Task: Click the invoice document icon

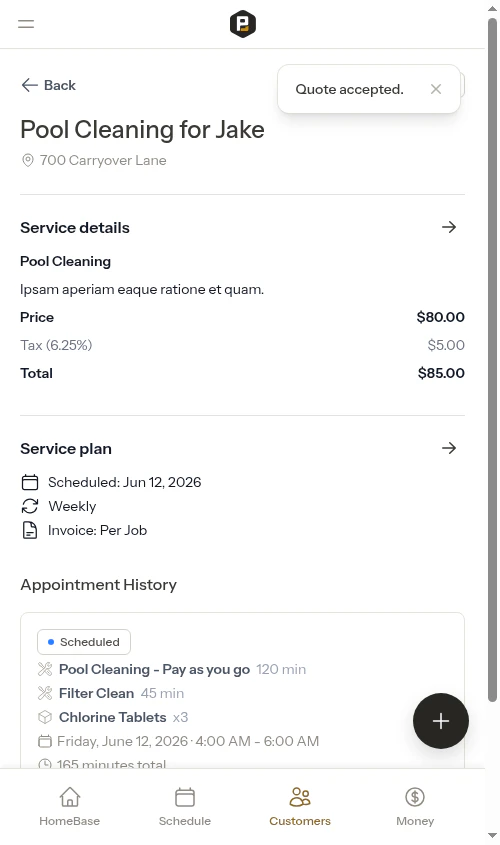Action: 30,530
